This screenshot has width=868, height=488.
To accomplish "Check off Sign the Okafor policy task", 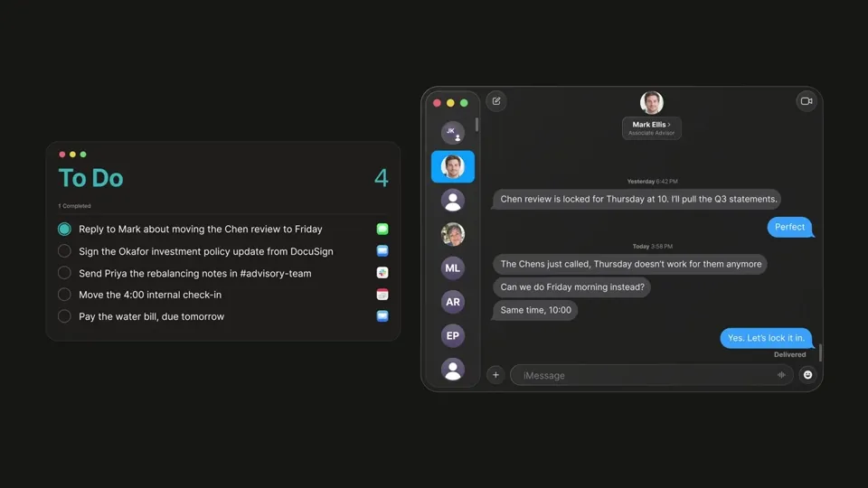I will tap(64, 251).
